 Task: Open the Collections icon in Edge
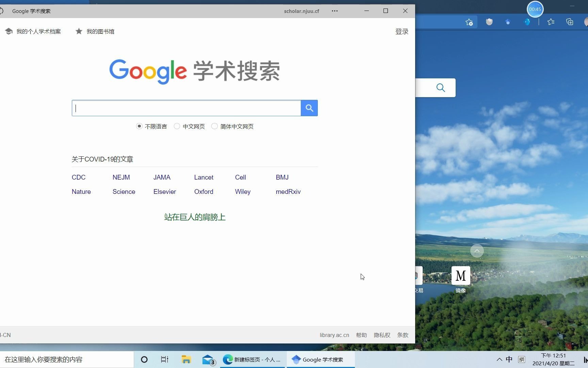coord(570,22)
